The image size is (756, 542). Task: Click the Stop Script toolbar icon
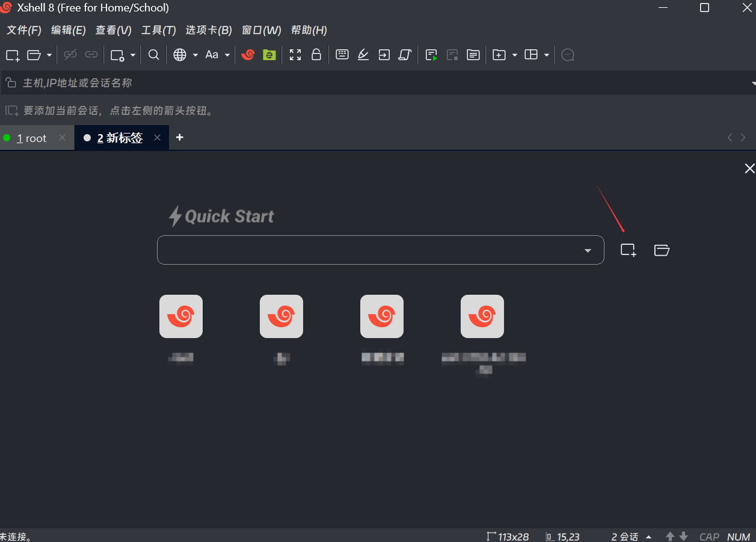click(452, 55)
